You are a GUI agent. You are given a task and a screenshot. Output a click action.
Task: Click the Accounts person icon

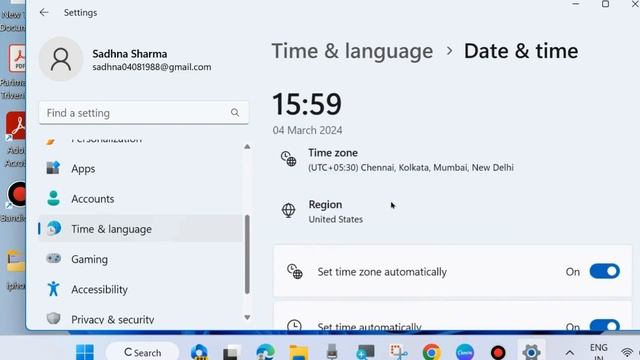point(53,198)
